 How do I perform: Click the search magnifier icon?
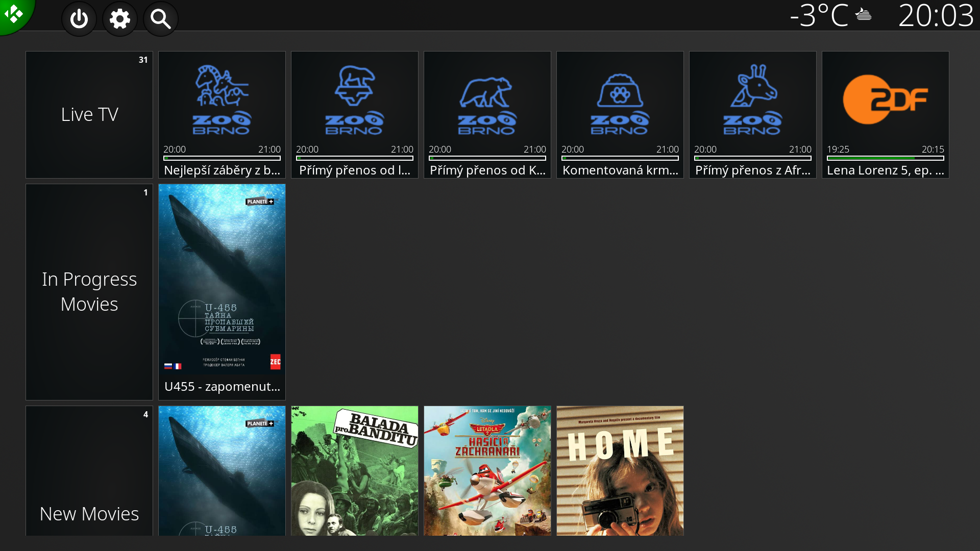pyautogui.click(x=161, y=19)
